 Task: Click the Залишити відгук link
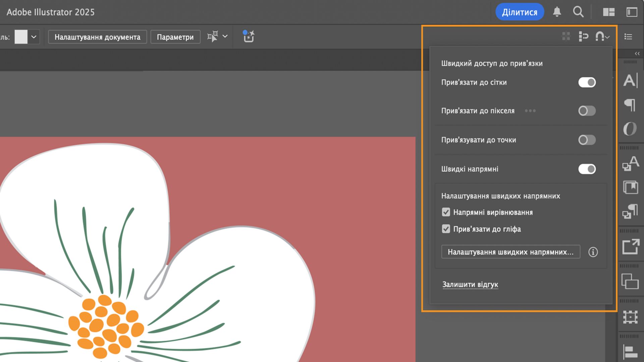coord(470,285)
